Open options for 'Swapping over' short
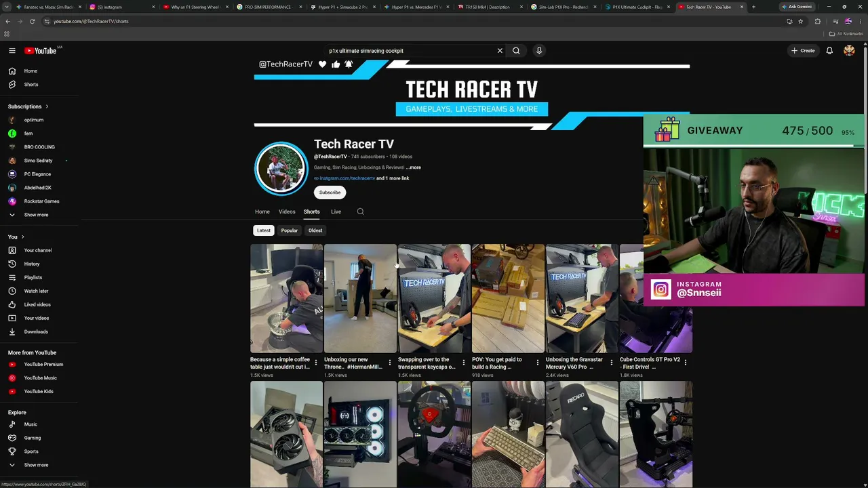 click(x=464, y=363)
